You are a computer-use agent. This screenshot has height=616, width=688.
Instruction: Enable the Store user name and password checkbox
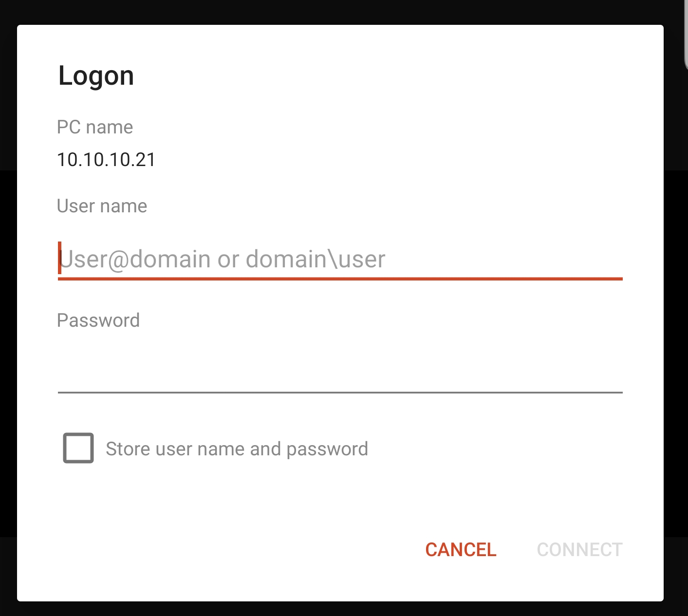[x=77, y=448]
